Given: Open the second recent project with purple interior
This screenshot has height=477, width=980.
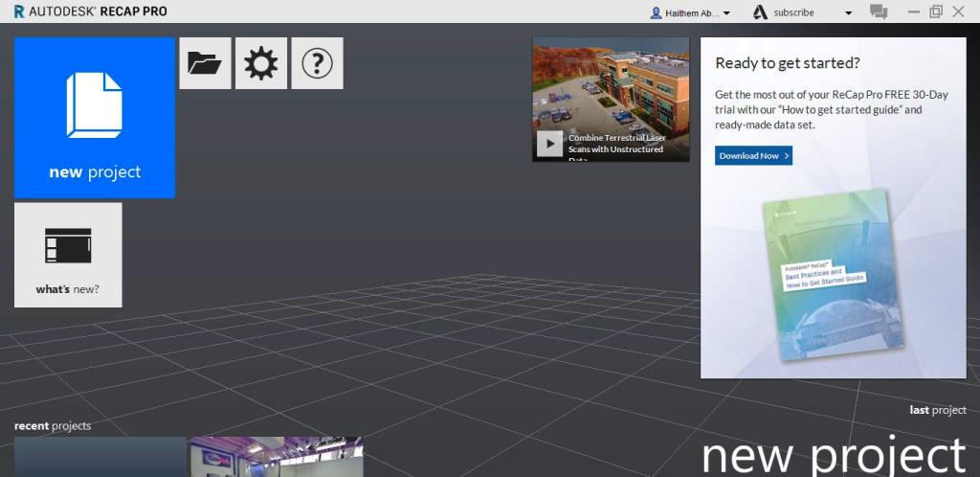Looking at the screenshot, I should click(x=277, y=457).
